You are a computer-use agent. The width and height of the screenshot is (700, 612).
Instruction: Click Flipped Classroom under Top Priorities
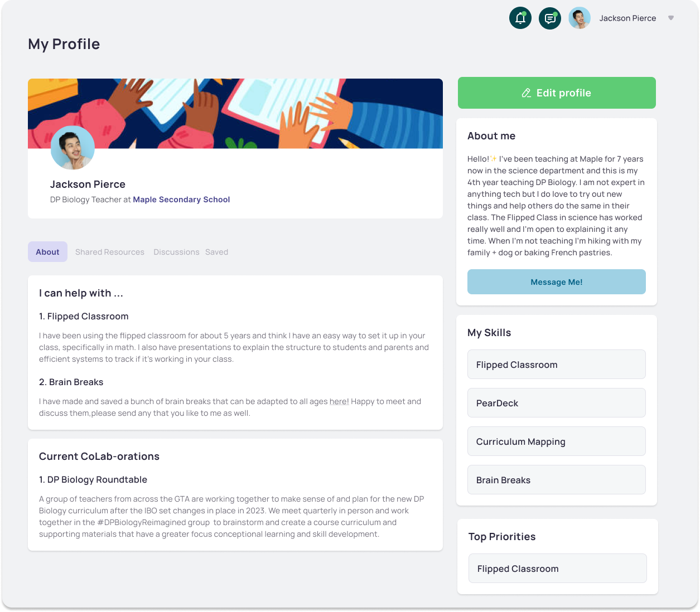[x=558, y=569]
